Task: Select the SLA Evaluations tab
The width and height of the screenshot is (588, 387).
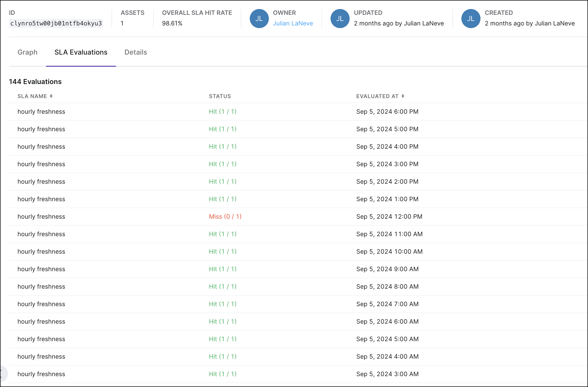Action: click(x=81, y=52)
